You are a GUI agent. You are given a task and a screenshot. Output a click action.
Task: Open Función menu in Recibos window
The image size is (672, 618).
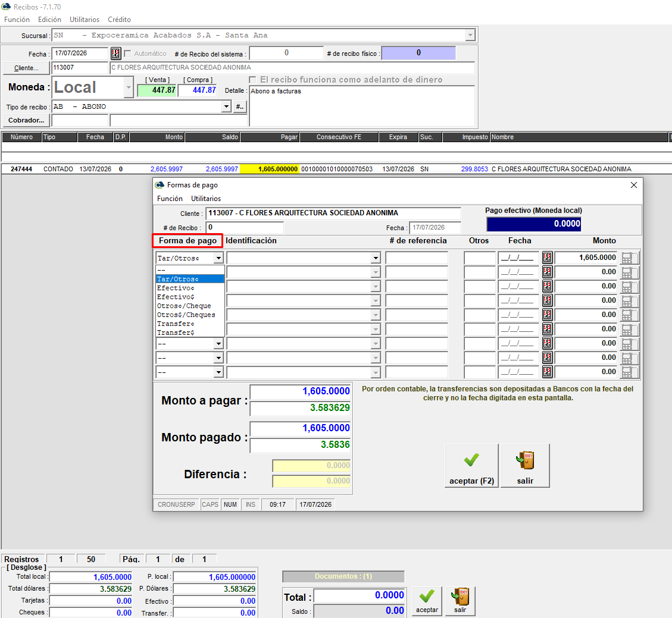pos(17,20)
